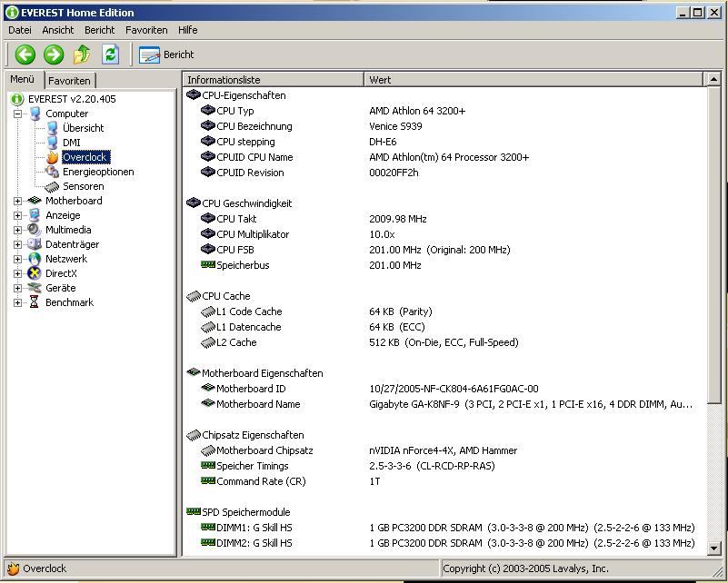Screen dimensions: 728x583
Task: Select the Sensoren tree item
Action: [83, 186]
